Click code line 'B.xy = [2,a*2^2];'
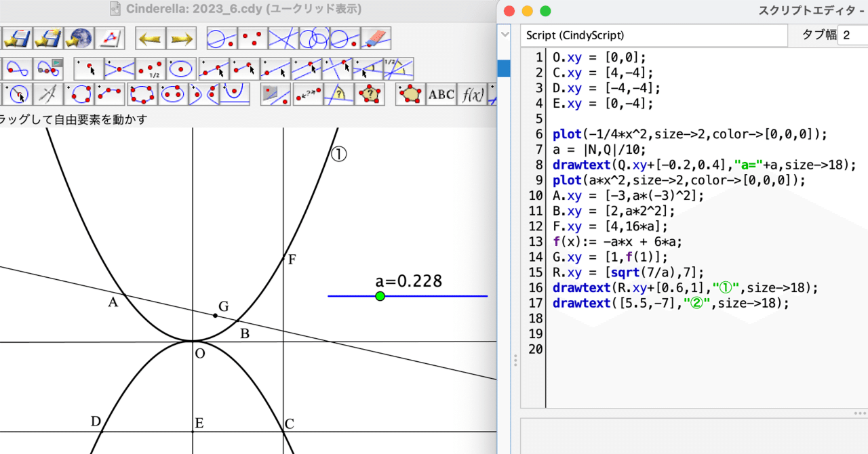 (x=614, y=211)
